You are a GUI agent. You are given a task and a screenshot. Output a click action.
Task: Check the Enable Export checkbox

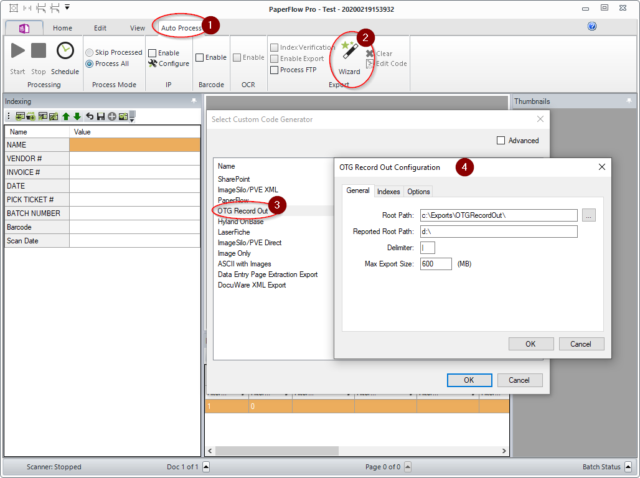point(274,59)
